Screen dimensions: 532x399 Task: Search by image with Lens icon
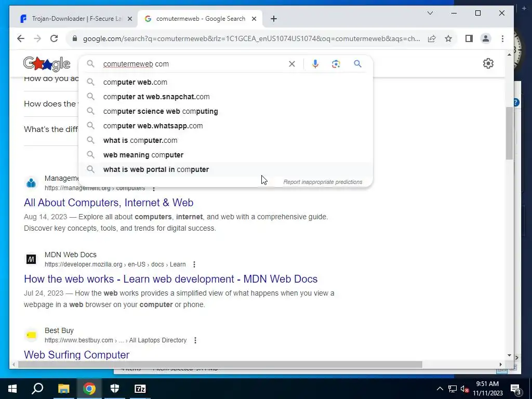(336, 64)
